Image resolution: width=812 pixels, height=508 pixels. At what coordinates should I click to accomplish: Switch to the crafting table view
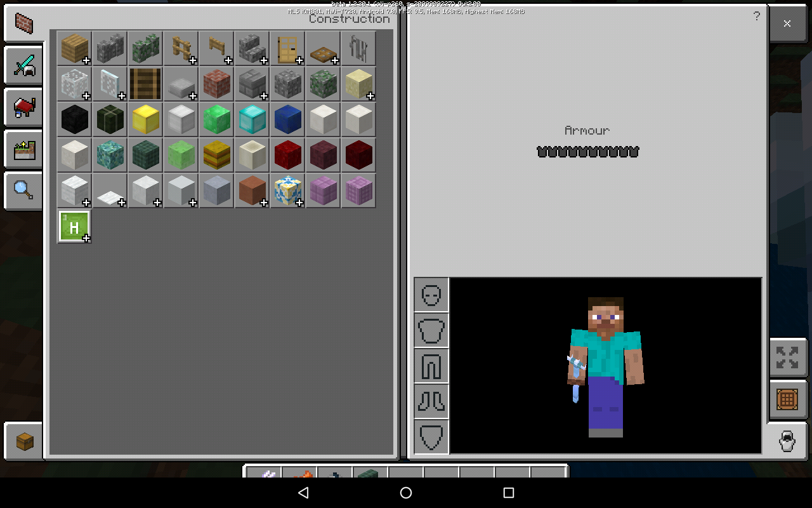pyautogui.click(x=787, y=399)
